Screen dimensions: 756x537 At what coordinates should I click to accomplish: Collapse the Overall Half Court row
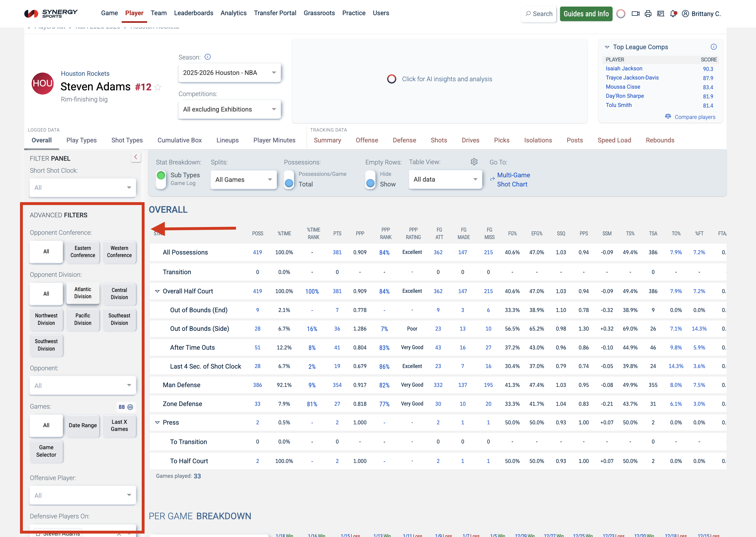click(x=157, y=291)
